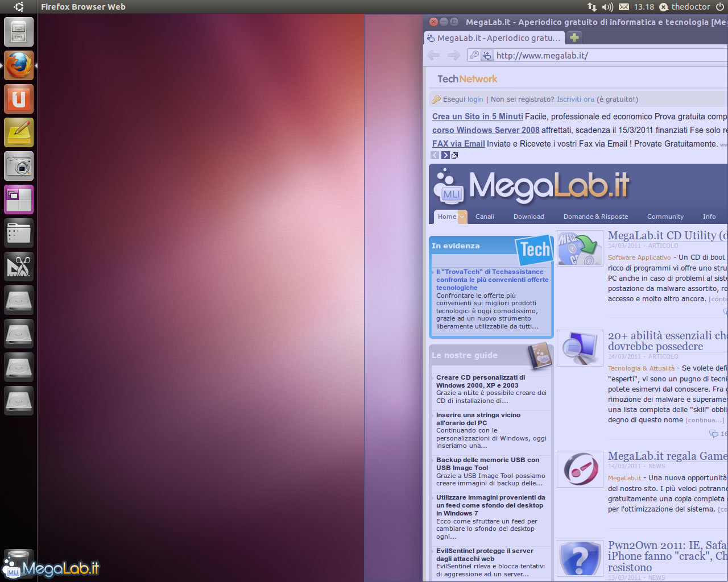This screenshot has width=728, height=582.
Task: Open the power session indicator
Action: 720,7
